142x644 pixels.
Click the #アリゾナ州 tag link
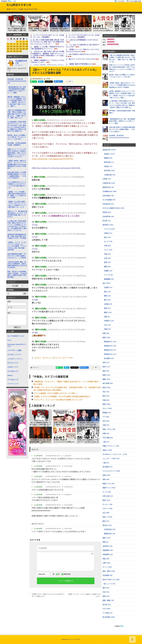(67, 358)
